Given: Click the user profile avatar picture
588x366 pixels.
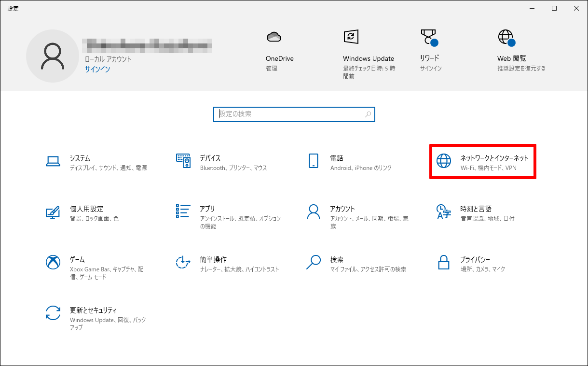Looking at the screenshot, I should pyautogui.click(x=52, y=56).
